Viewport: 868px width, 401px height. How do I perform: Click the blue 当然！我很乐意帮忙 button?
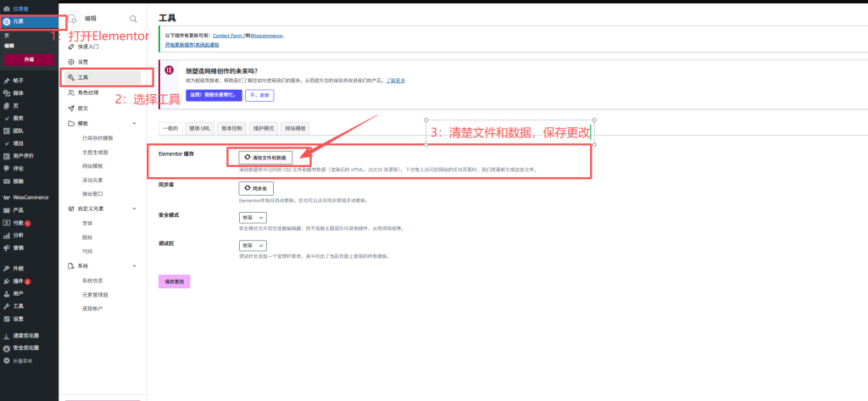click(214, 95)
